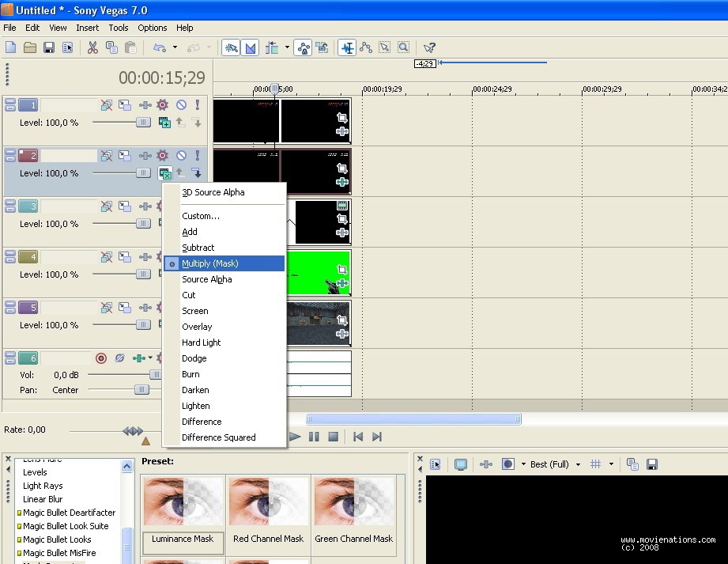Choose Source Alpha compositing mode
Viewport: 728px width, 564px height.
point(206,279)
